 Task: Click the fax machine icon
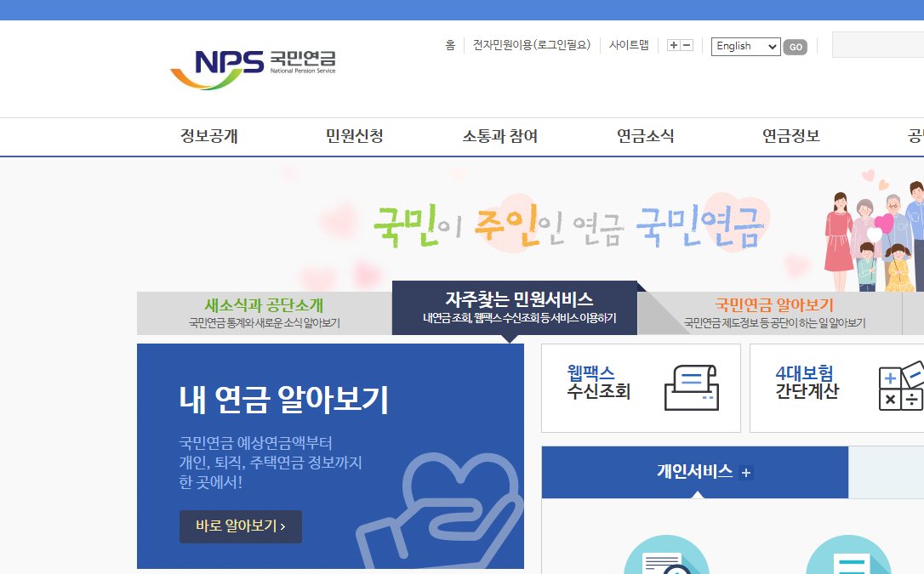[x=692, y=388]
